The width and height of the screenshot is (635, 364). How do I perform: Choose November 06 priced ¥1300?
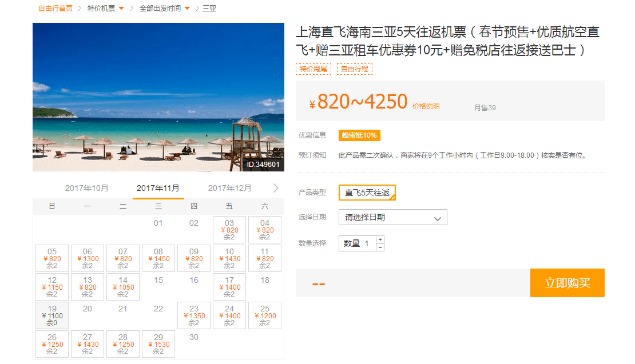(88, 258)
